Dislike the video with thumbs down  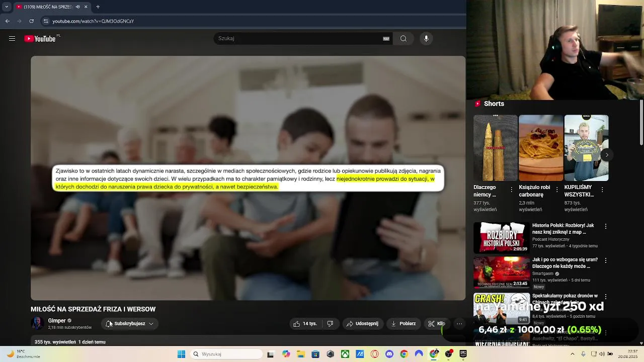point(330,324)
